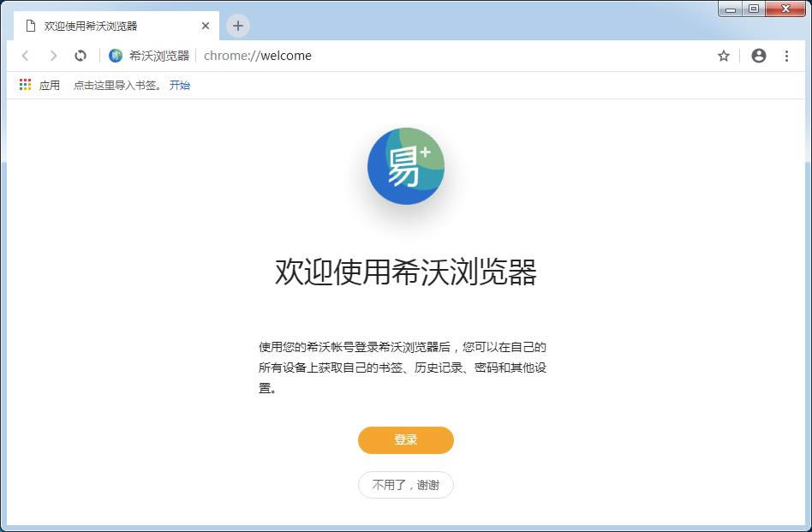Screen dimensions: 812x532
Task: Close the 欢迎使用希沃浏览器 tab
Action: click(206, 26)
